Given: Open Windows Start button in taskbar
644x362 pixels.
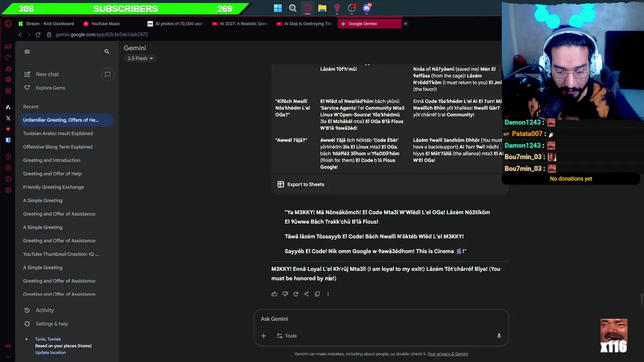Looking at the screenshot, I should click(278, 8).
